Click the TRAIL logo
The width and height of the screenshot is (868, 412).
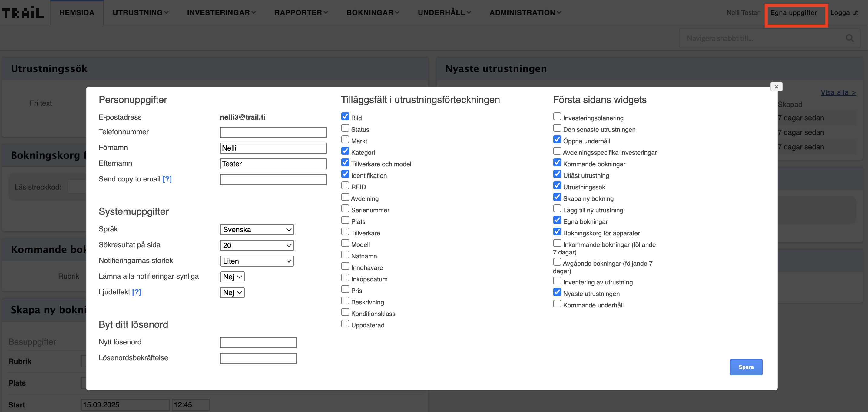click(23, 13)
